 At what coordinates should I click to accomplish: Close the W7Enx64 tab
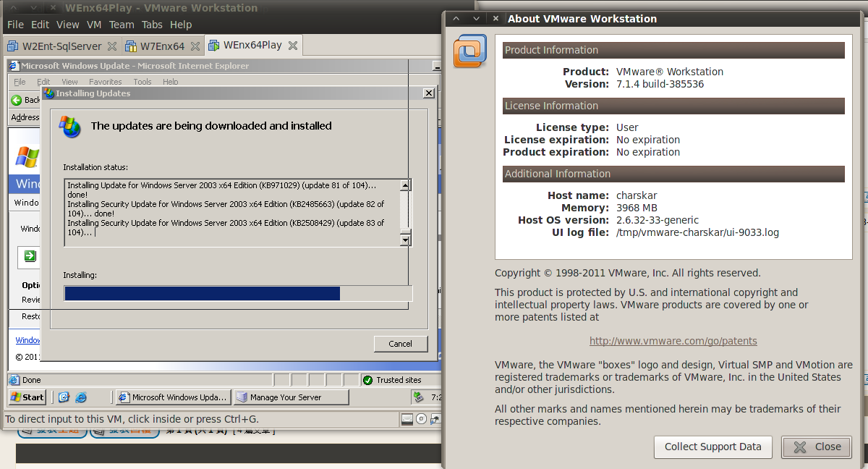(195, 46)
